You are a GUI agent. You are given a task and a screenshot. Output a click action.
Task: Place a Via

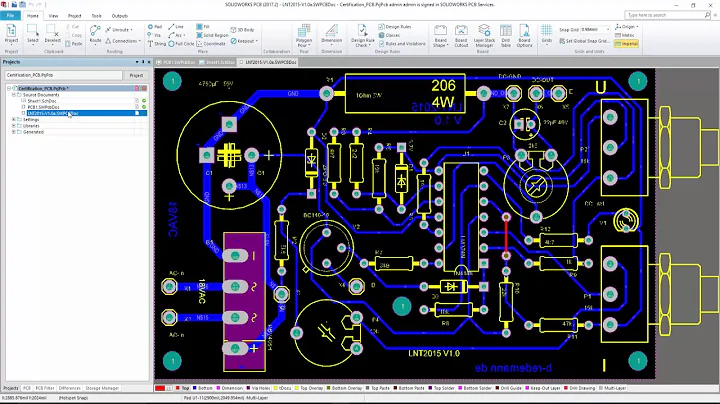pyautogui.click(x=154, y=35)
